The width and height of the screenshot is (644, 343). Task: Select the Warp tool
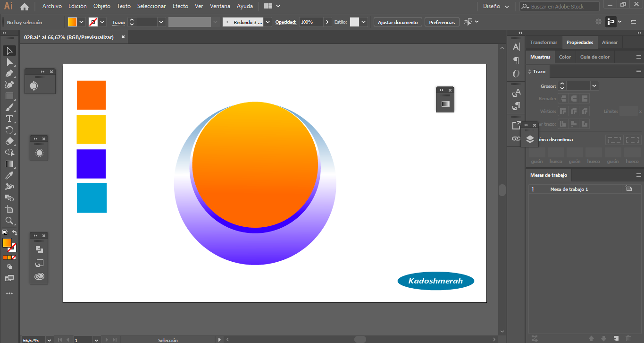[9, 187]
